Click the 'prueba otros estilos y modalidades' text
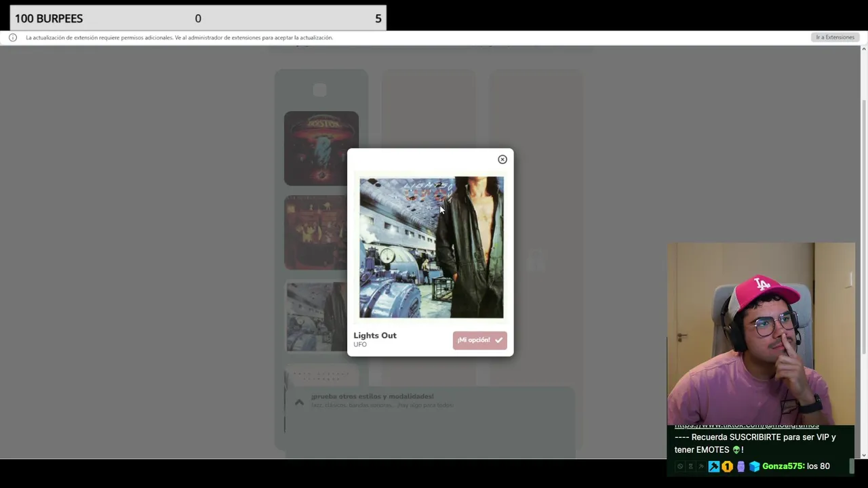This screenshot has height=488, width=868. (x=372, y=396)
